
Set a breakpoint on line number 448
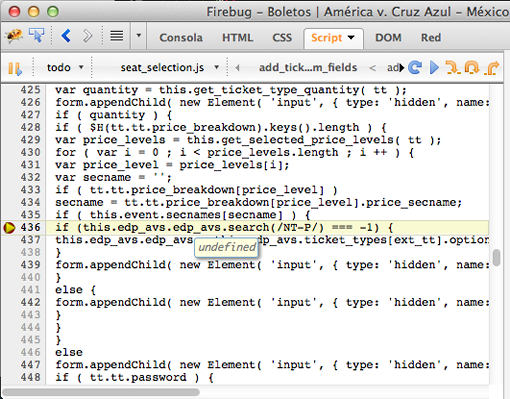pyautogui.click(x=30, y=378)
